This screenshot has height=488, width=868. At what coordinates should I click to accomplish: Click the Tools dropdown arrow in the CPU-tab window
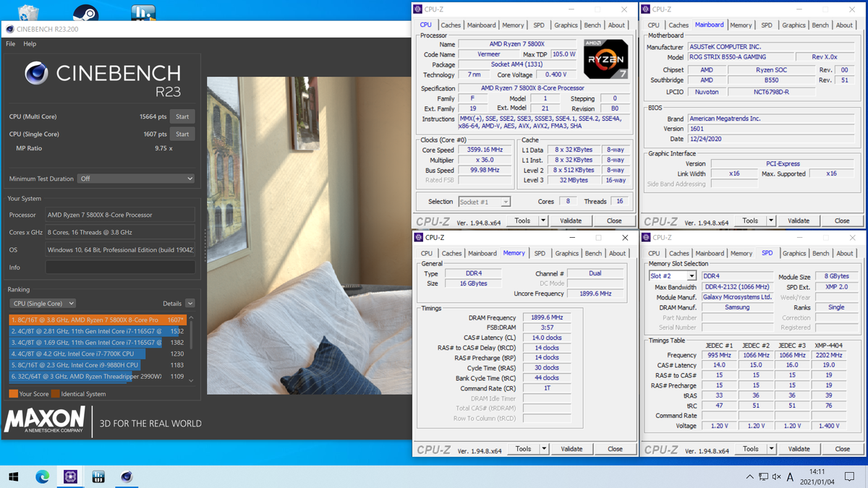pyautogui.click(x=544, y=221)
